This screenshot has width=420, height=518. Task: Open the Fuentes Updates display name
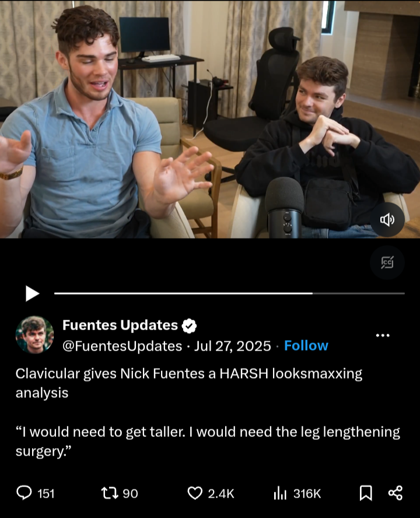(x=120, y=325)
